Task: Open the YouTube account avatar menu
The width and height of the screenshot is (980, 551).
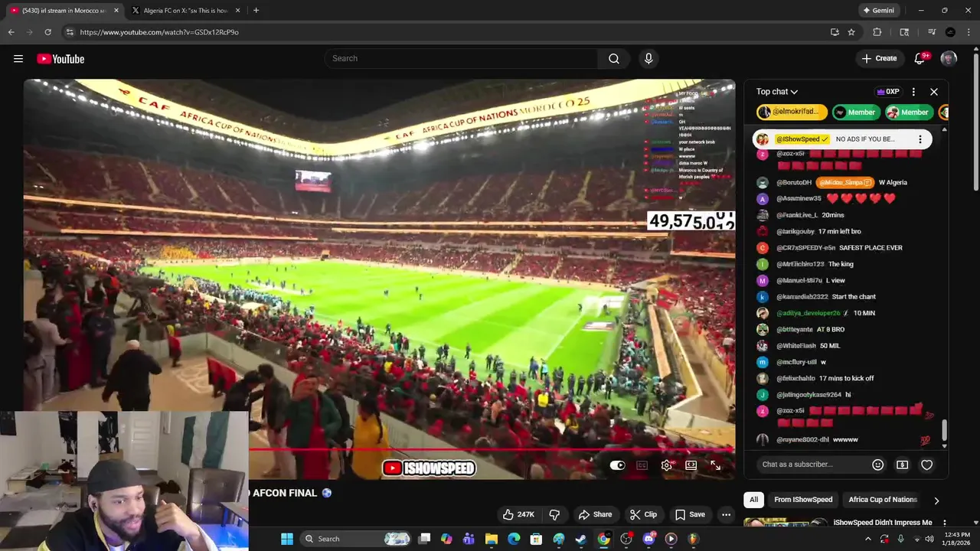Action: click(949, 59)
